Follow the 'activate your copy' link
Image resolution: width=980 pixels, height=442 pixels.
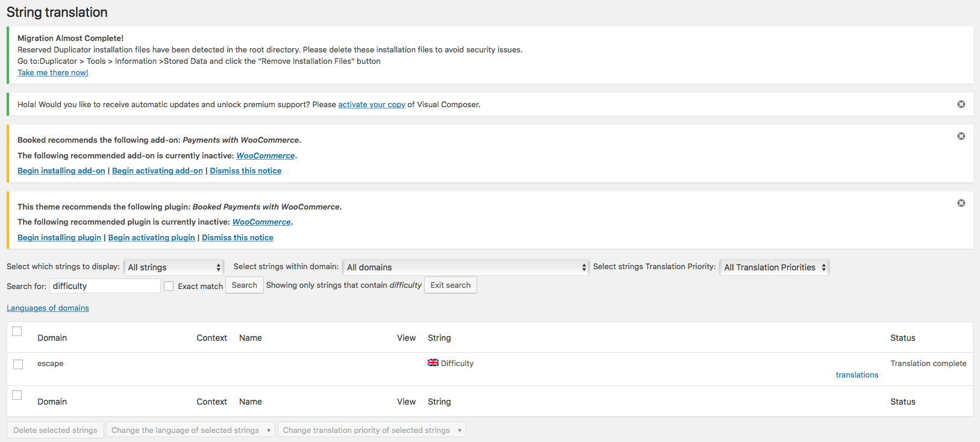point(372,104)
